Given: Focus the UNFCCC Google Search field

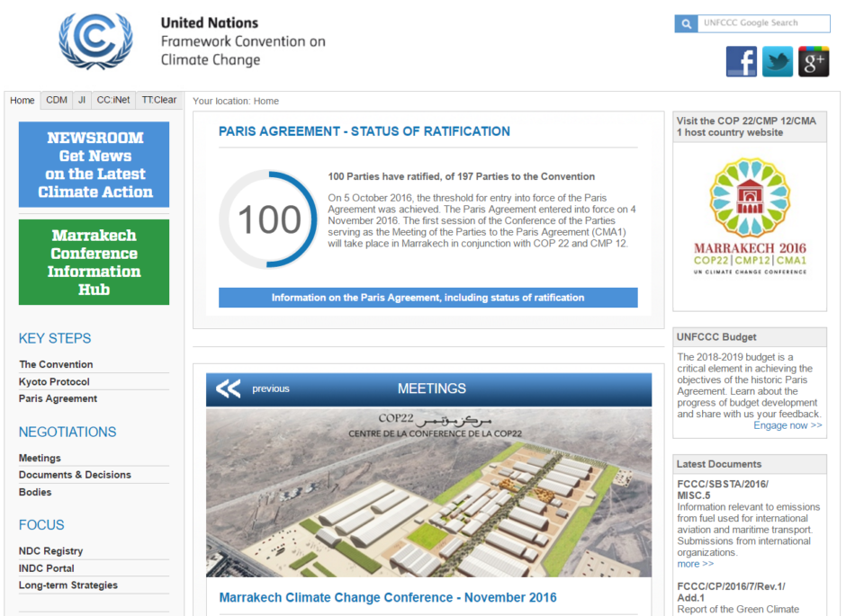Looking at the screenshot, I should (x=764, y=23).
